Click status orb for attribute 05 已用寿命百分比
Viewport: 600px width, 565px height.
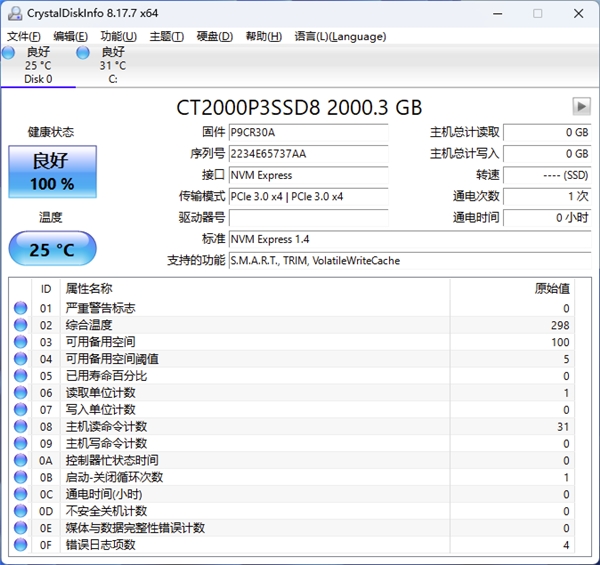(21, 376)
